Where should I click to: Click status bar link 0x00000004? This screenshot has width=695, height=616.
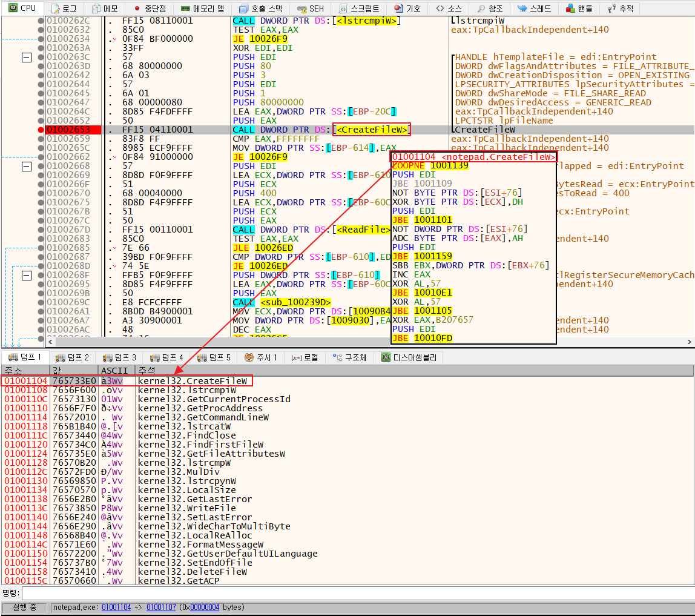pos(205,607)
